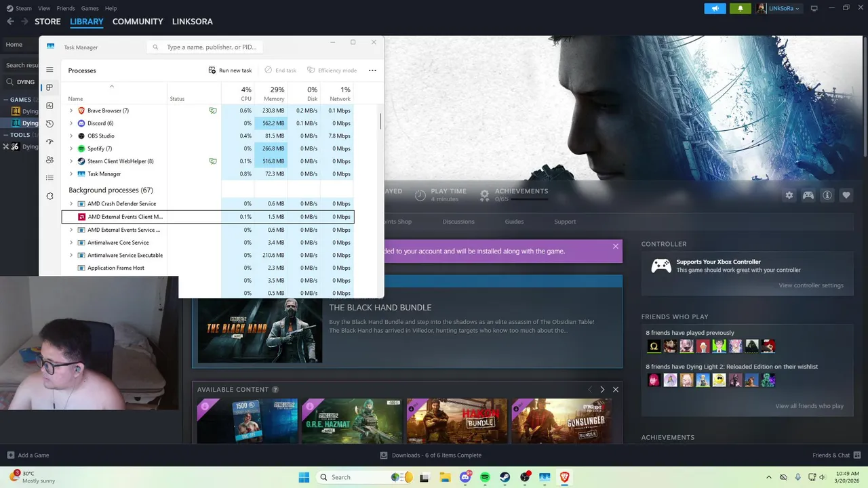Expand Steam Client WebHelper process group
The width and height of the screenshot is (868, 488).
(71, 161)
